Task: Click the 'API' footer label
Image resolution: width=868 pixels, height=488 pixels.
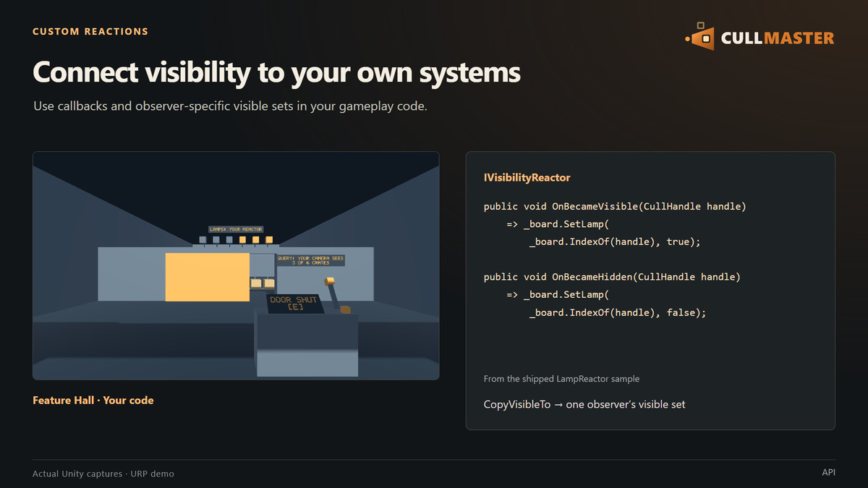Action: pos(828,472)
